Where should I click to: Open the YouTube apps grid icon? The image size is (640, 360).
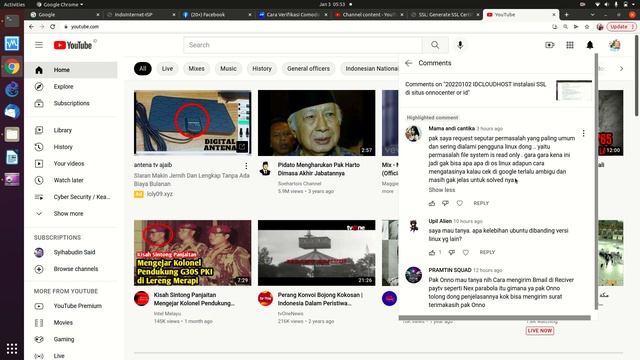click(x=570, y=45)
